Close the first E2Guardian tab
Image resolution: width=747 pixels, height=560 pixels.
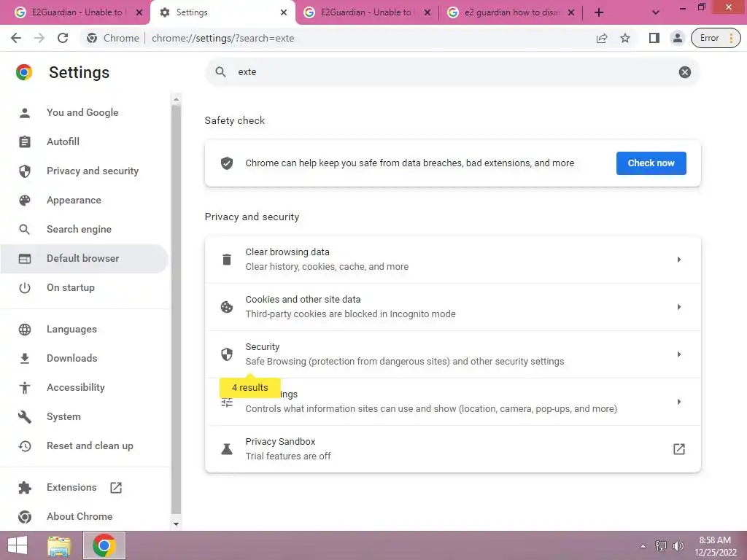tap(139, 12)
